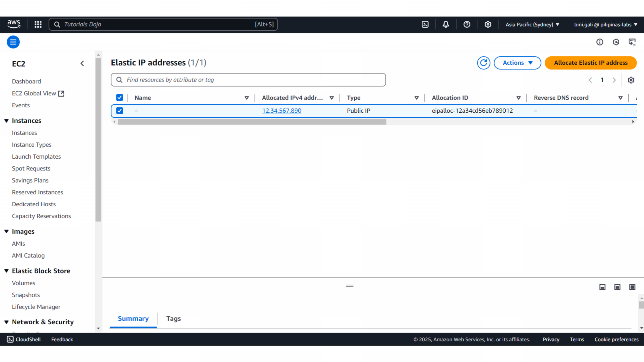Image resolution: width=644 pixels, height=362 pixels.
Task: Open the info panel icon
Action: [x=599, y=42]
